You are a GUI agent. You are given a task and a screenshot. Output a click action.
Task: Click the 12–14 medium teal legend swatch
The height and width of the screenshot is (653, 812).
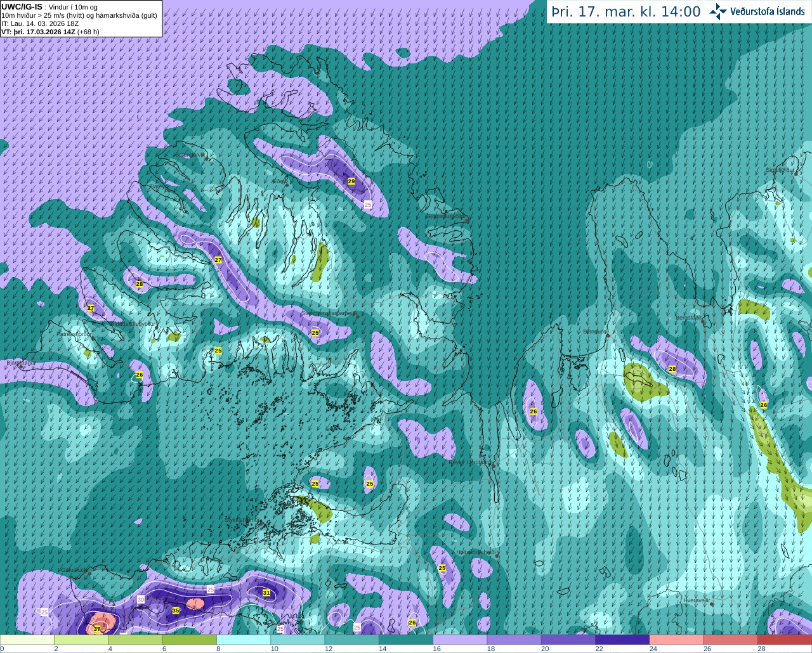point(352,640)
